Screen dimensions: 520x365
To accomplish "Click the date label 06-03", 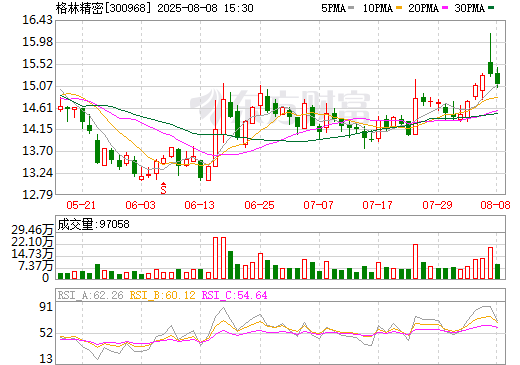I will (140, 205).
